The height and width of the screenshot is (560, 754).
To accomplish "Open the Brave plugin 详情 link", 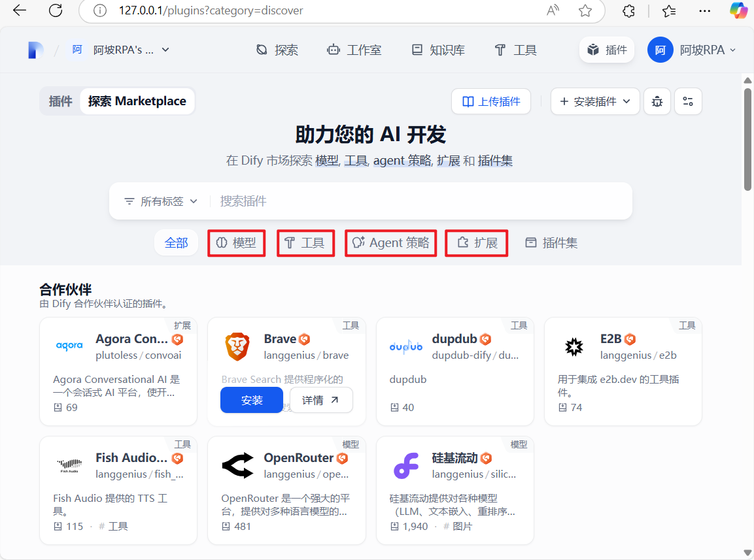I will click(x=321, y=400).
